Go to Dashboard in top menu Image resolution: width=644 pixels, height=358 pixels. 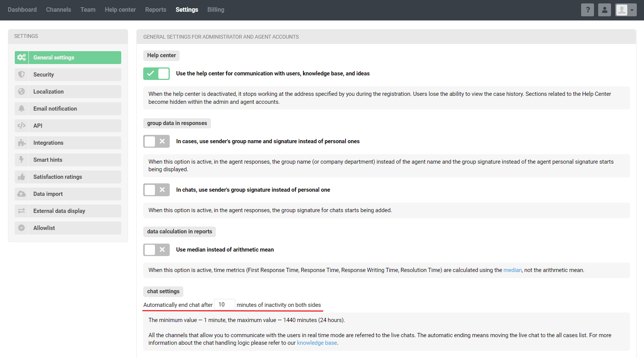[x=22, y=10]
